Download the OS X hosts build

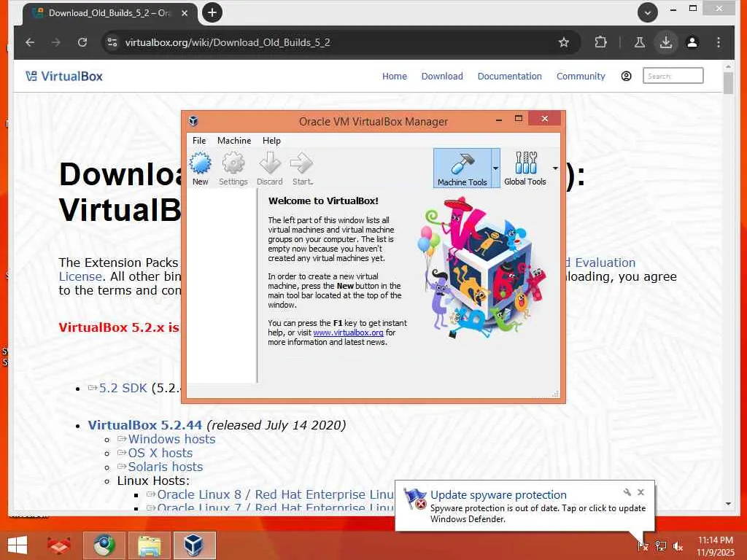(x=160, y=453)
